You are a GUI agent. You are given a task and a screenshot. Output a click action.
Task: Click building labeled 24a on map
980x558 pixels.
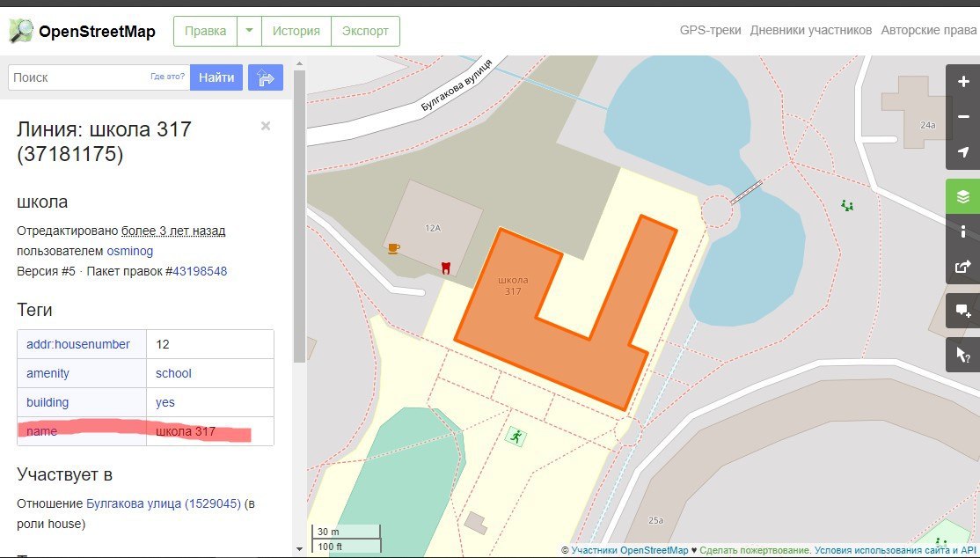click(917, 113)
